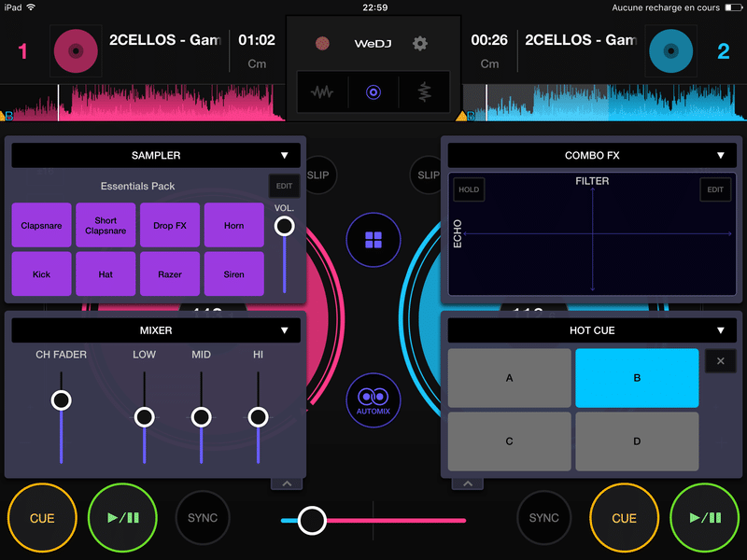
Task: Click the HI EQ slider knob
Action: 259,417
